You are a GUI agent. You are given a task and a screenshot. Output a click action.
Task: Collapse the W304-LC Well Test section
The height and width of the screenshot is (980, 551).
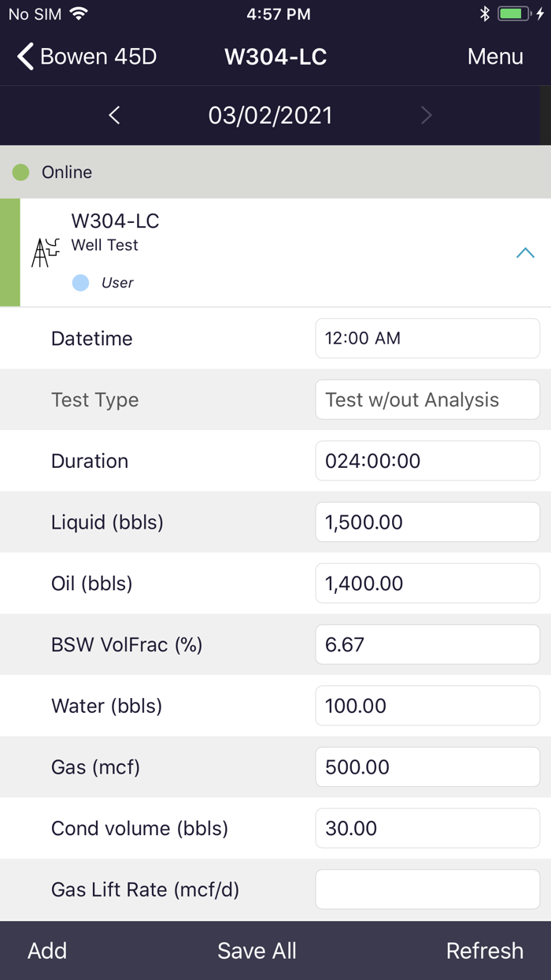point(525,253)
